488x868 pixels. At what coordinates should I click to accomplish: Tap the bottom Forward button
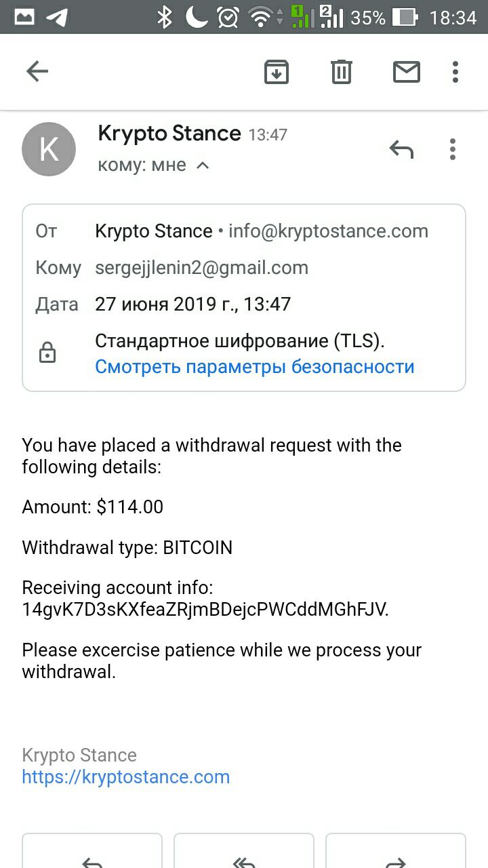coord(396,850)
